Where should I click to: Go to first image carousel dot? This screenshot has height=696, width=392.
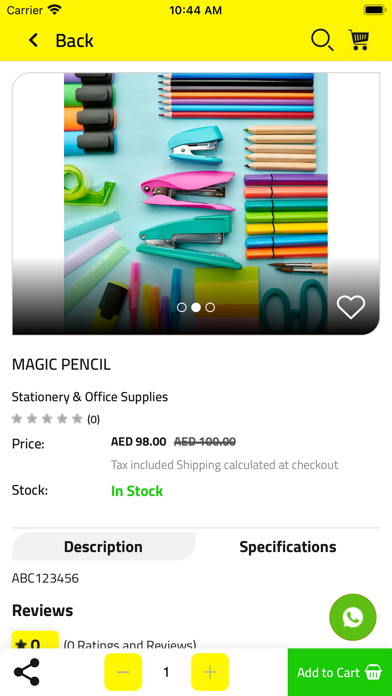(182, 307)
